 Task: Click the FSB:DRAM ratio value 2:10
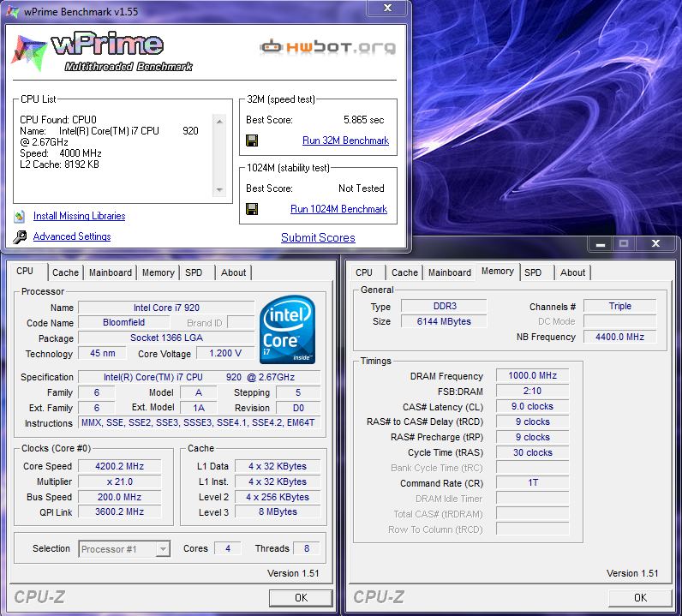pyautogui.click(x=532, y=391)
